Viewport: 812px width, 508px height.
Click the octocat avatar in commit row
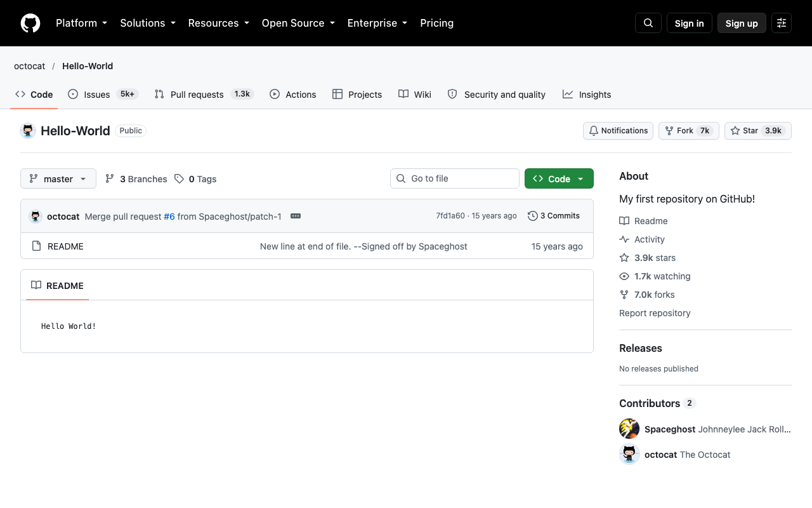36,216
